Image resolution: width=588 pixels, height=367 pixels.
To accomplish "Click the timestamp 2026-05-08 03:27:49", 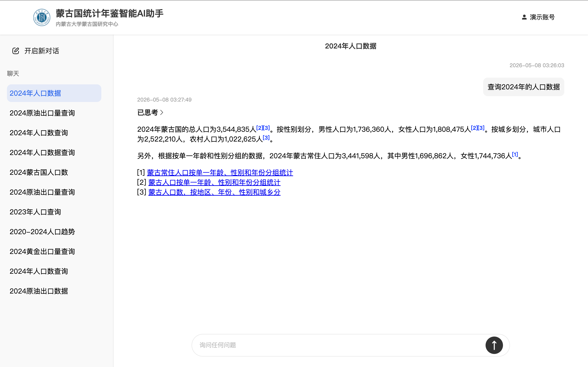I will pos(164,100).
